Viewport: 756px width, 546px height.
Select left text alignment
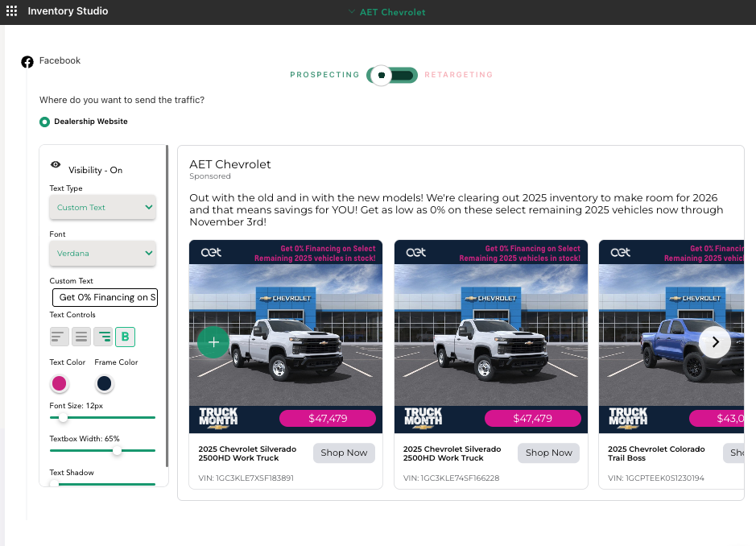pyautogui.click(x=59, y=337)
